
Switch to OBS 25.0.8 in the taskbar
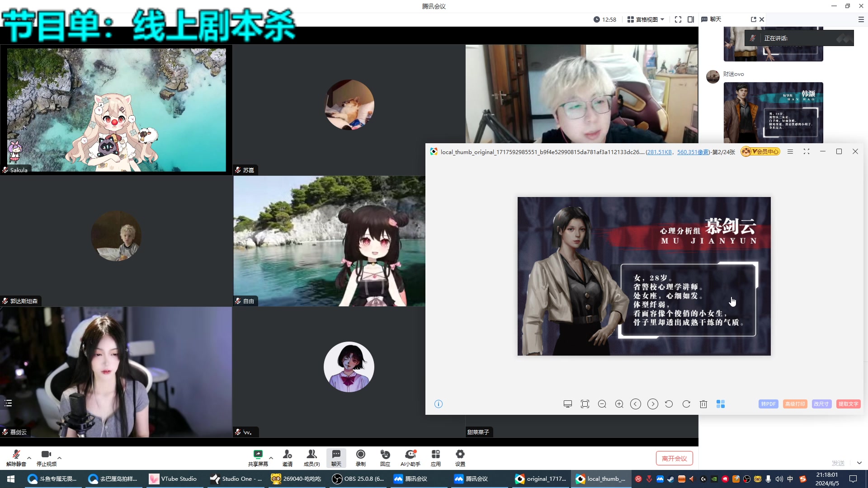point(358,479)
